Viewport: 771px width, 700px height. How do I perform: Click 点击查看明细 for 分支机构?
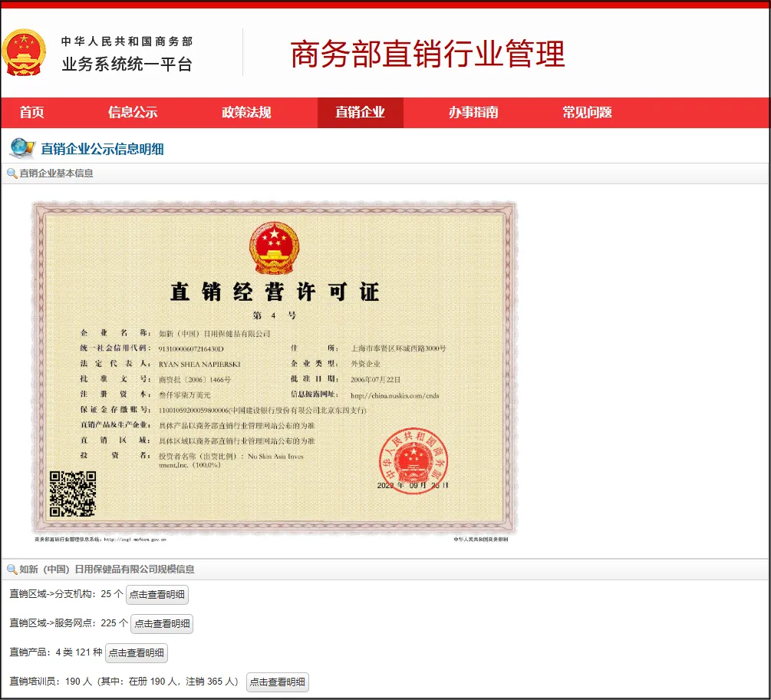click(157, 594)
